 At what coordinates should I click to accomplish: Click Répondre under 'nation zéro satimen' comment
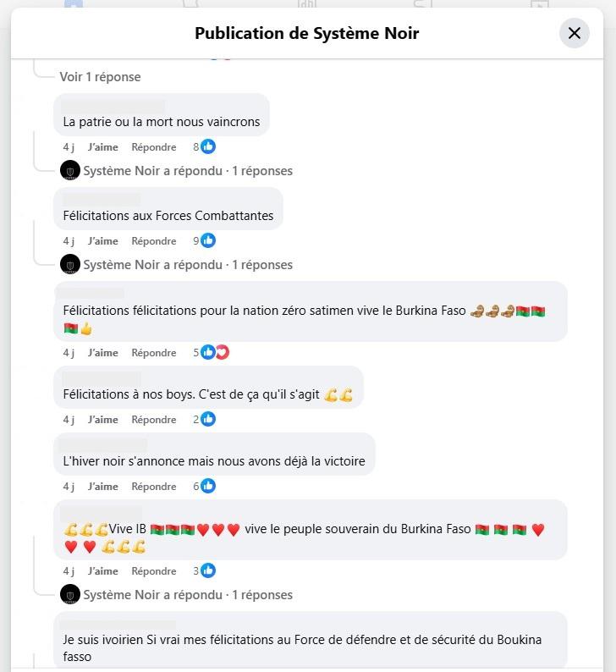pos(154,352)
